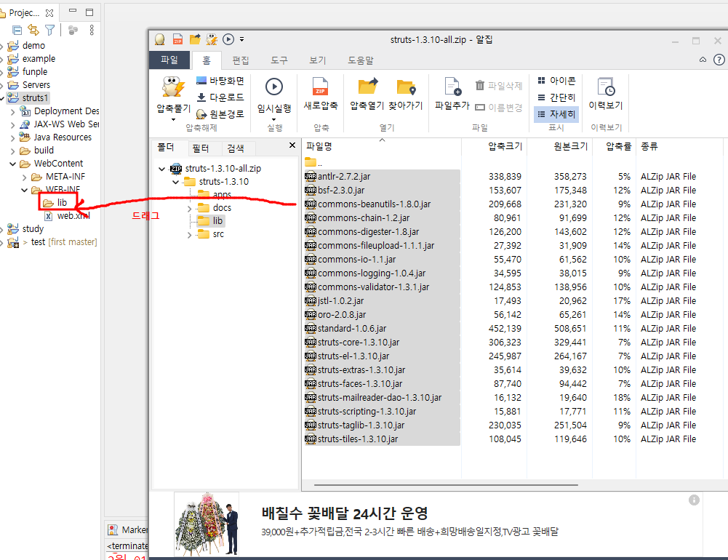
Task: Expand build folder in Eclipse
Action: coord(12,151)
